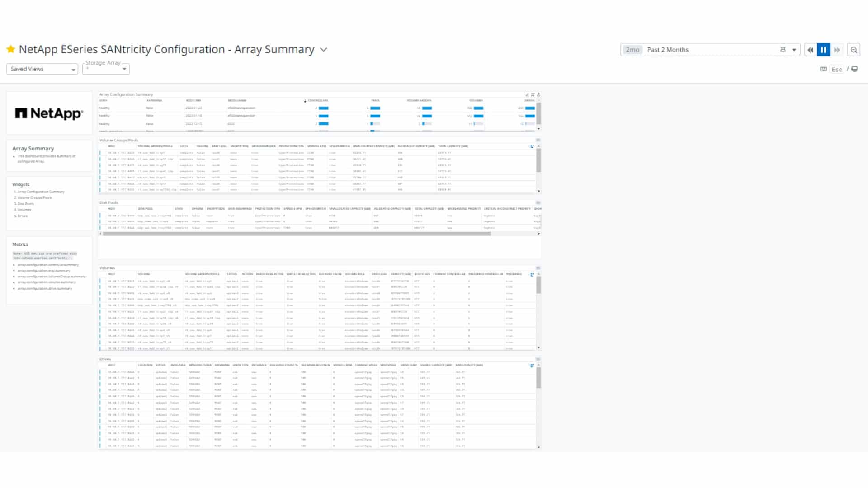This screenshot has width=868, height=488.
Task: Click Drives in Widgets list
Action: tap(23, 216)
